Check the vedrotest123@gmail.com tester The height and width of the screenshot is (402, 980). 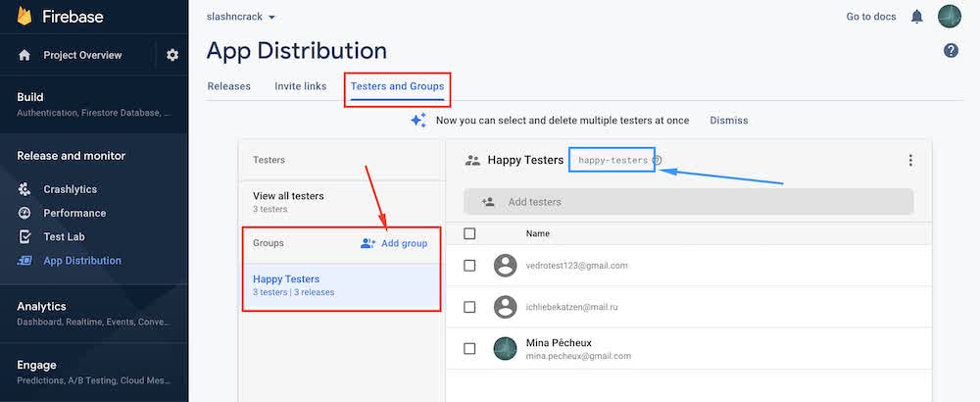(x=469, y=266)
